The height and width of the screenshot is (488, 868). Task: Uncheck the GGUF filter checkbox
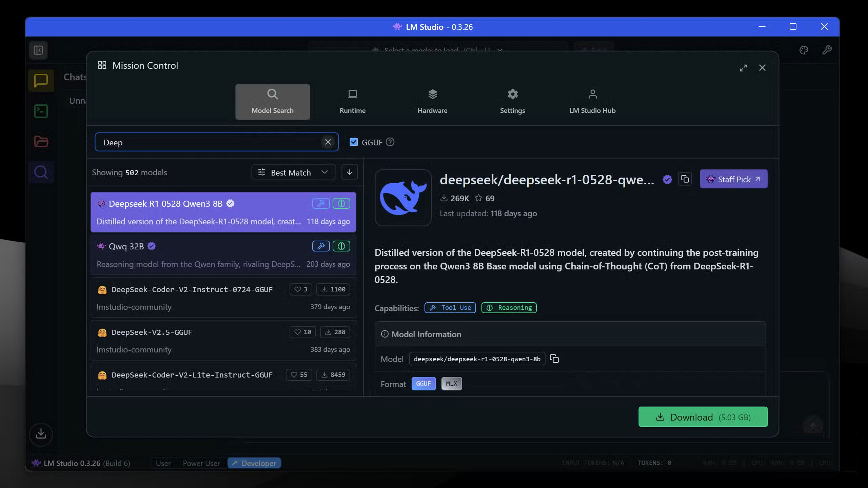coord(354,142)
